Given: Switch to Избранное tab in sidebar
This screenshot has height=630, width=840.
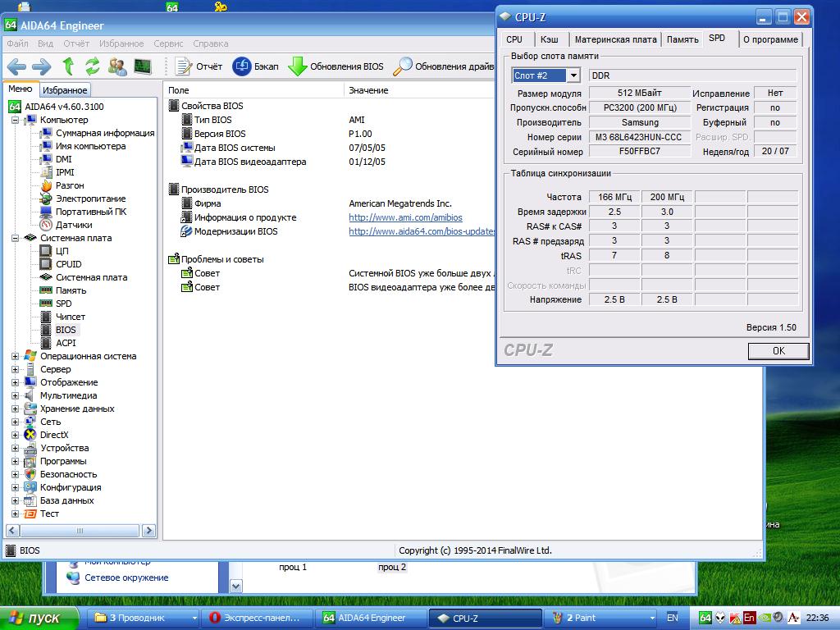Looking at the screenshot, I should (65, 90).
